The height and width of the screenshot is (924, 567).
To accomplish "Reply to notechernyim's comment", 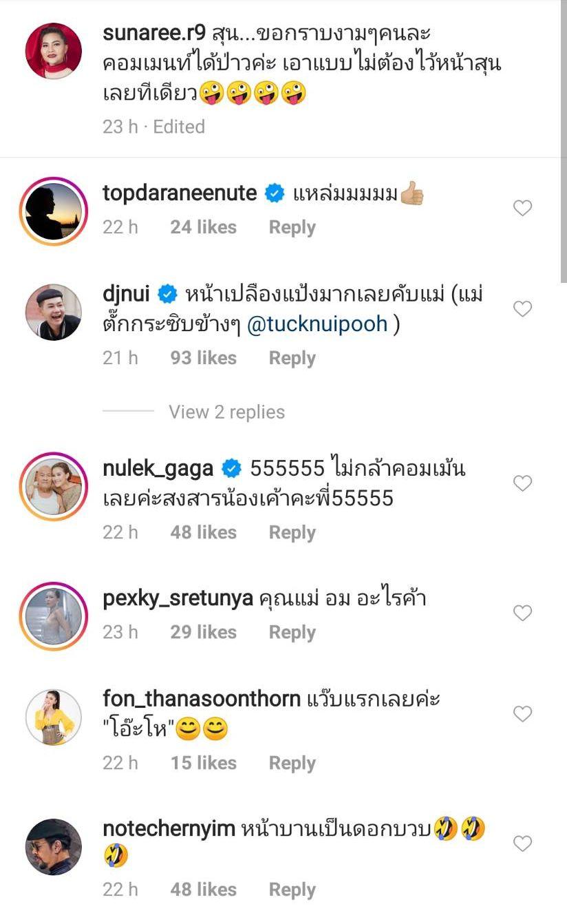I will (292, 890).
